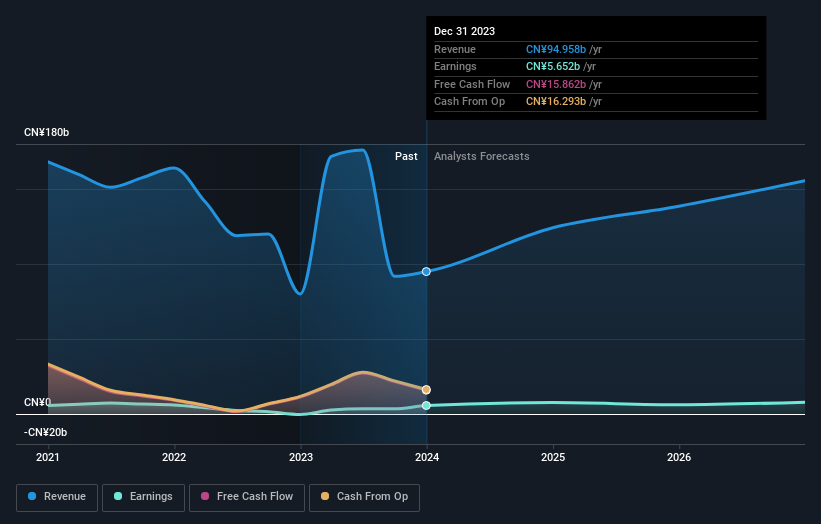Click the CN¥94.958b revenue value
Screen dimensions: 821x524
[556, 49]
